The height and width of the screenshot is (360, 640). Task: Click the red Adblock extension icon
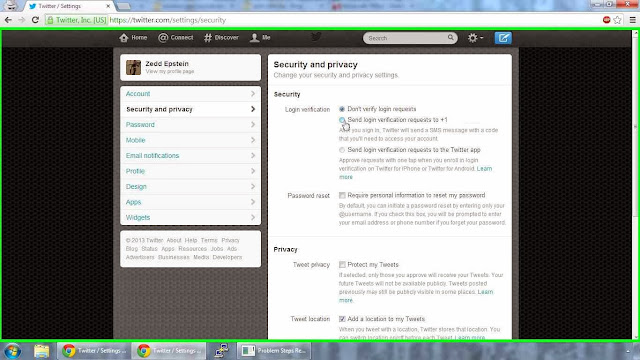coord(607,20)
